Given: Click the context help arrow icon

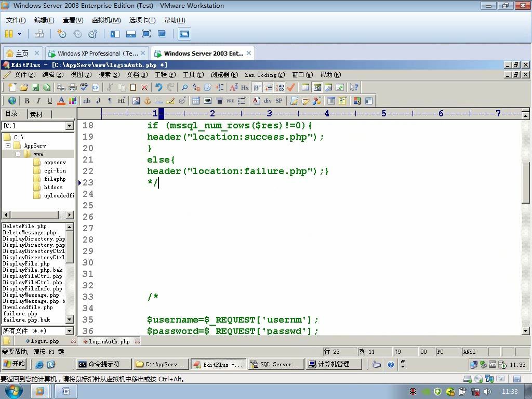Looking at the screenshot, I should pyautogui.click(x=354, y=87).
